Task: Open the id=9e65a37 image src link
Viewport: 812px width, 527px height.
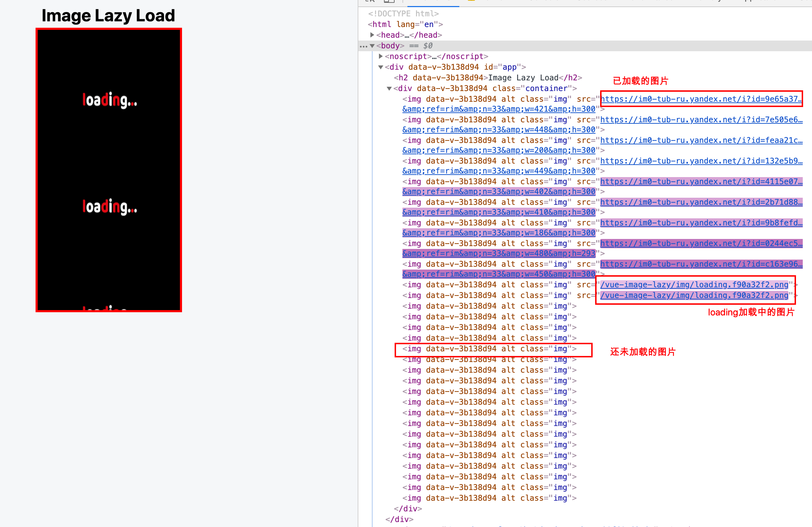Action: (x=700, y=99)
